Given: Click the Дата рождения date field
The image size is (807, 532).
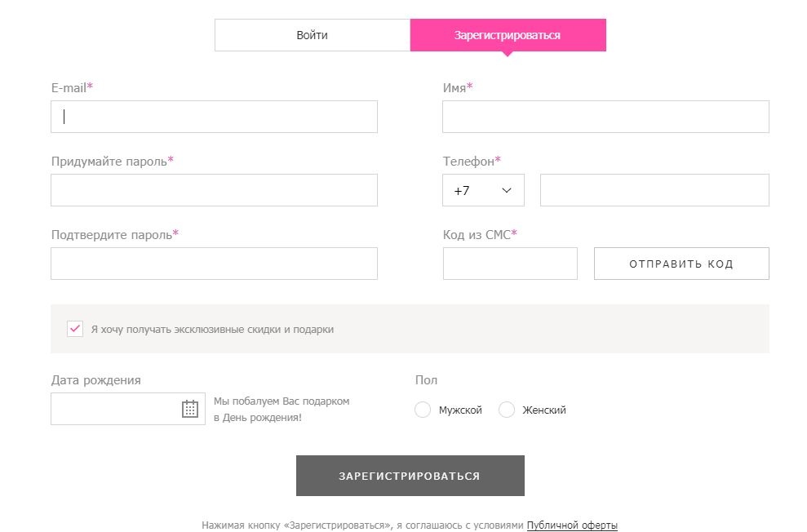Looking at the screenshot, I should point(114,409).
